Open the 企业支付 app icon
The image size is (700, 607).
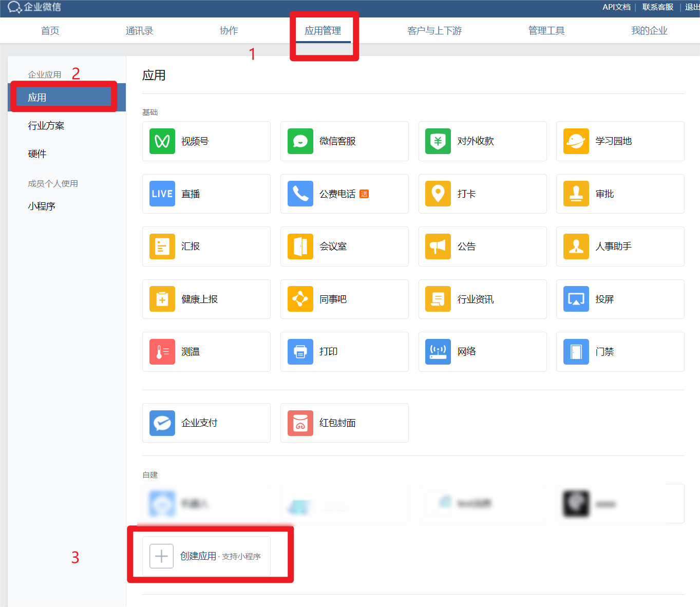pyautogui.click(x=162, y=423)
